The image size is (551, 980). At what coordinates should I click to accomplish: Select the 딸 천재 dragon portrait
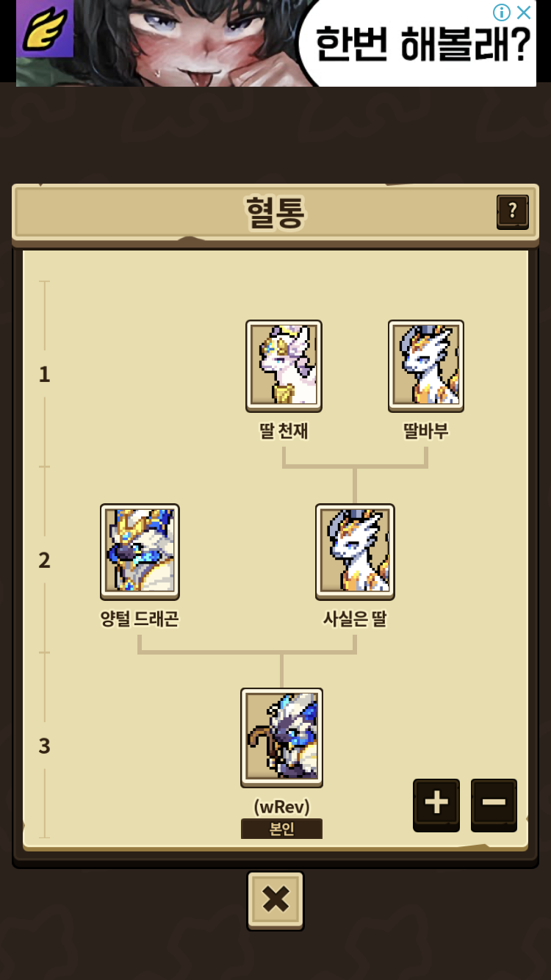coord(284,365)
